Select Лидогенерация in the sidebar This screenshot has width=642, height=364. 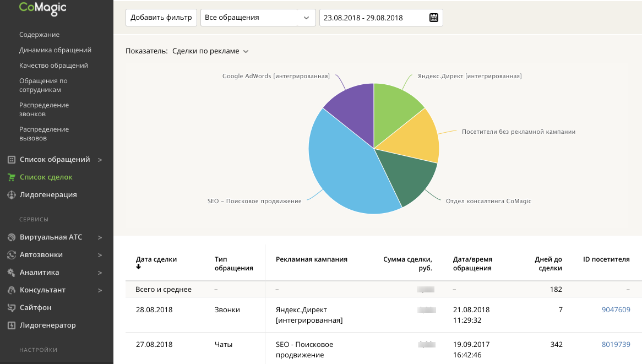pyautogui.click(x=48, y=195)
